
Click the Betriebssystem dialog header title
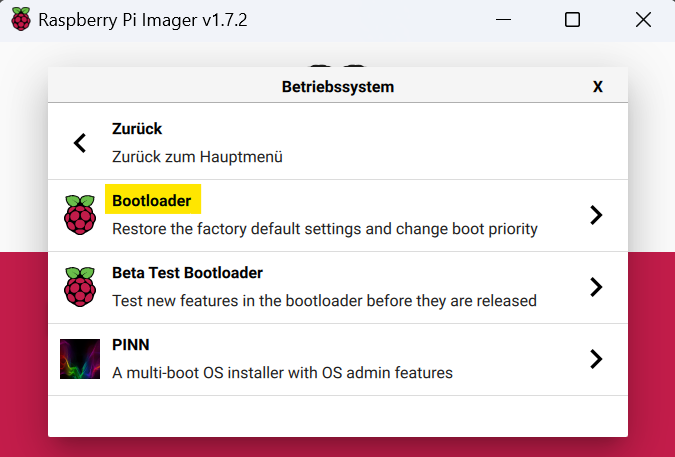[x=338, y=87]
